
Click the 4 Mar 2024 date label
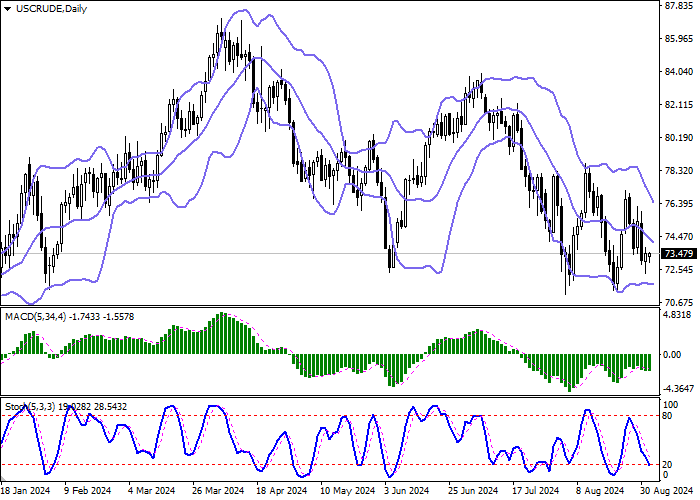[x=151, y=491]
